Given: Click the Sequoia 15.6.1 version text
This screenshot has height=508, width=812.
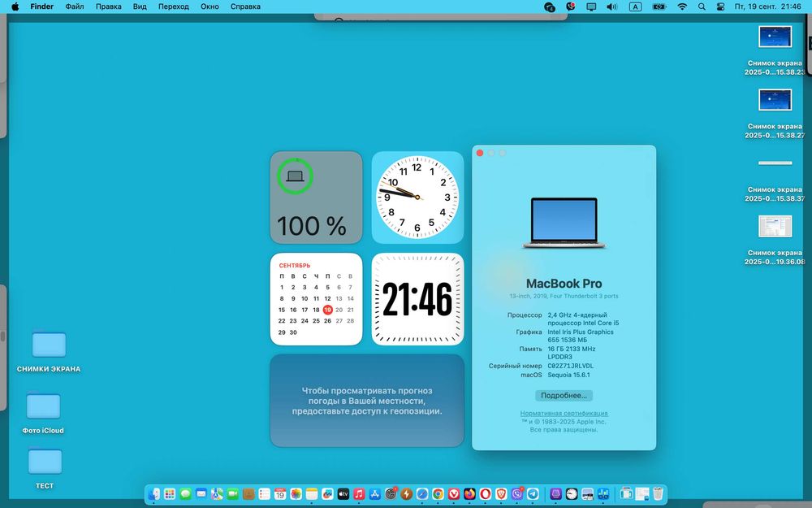Looking at the screenshot, I should coord(568,375).
